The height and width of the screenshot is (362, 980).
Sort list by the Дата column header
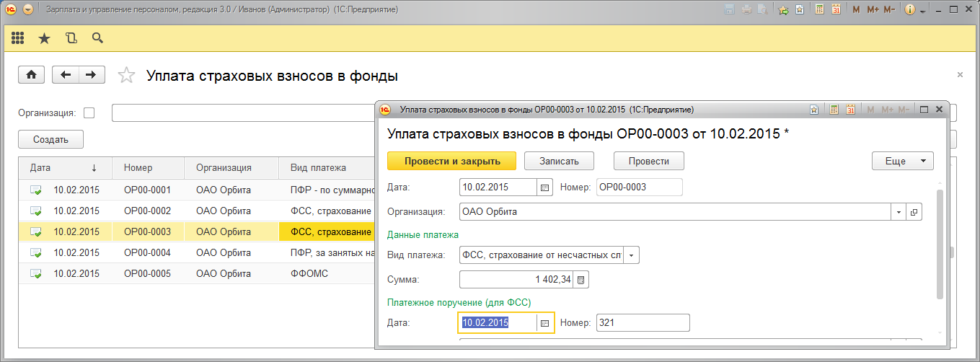tap(65, 167)
